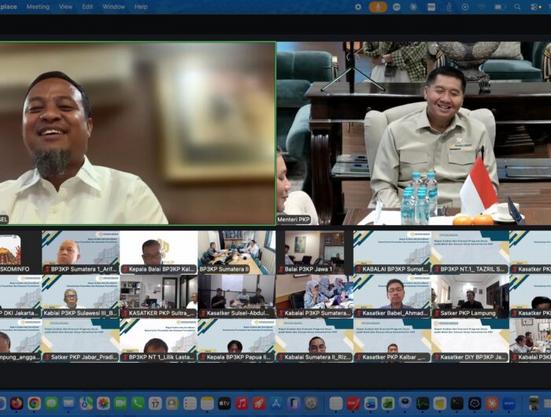The image size is (551, 417).
Task: Click muted mic icon on KASATKER PKP Sultra
Action: pos(125,313)
